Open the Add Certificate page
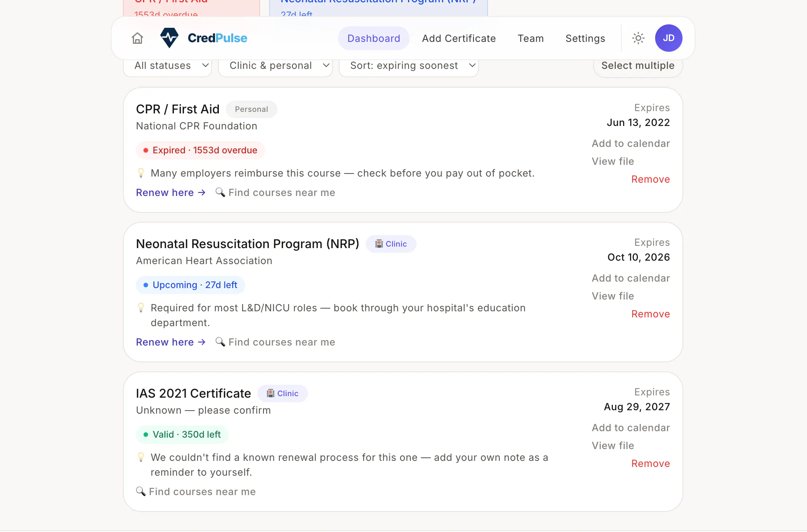Viewport: 807px width, 532px height. 459,38
